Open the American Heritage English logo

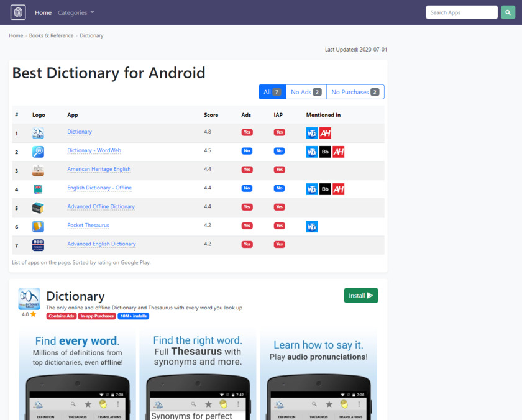(38, 170)
